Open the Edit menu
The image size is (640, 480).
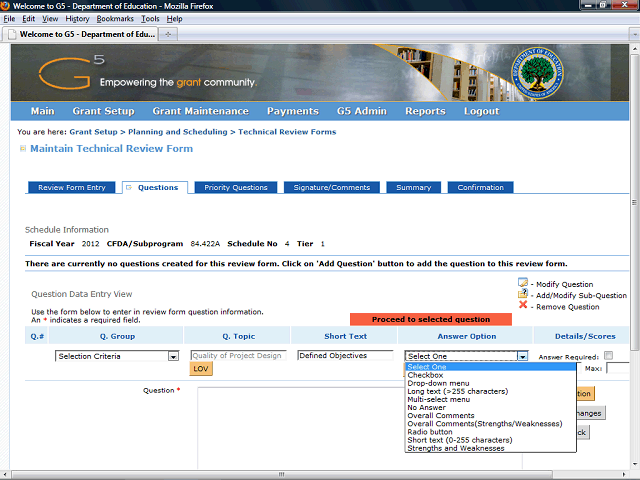tap(28, 19)
